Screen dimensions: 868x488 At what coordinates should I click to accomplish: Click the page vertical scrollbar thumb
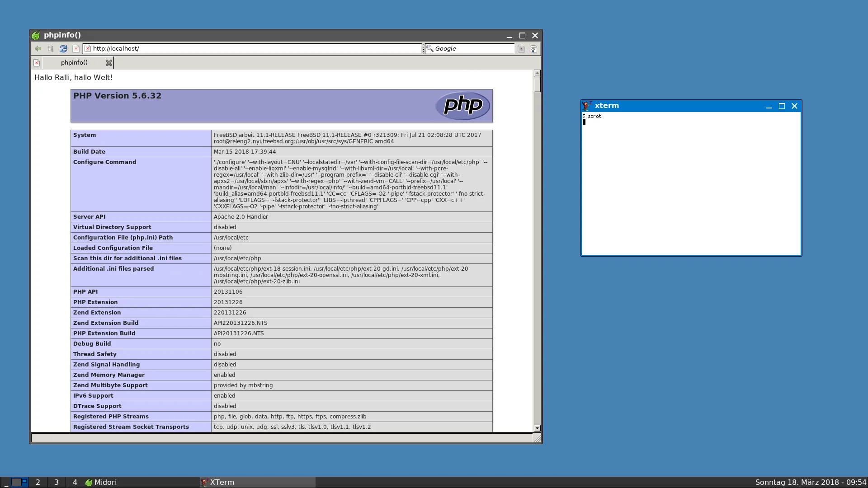pyautogui.click(x=537, y=84)
